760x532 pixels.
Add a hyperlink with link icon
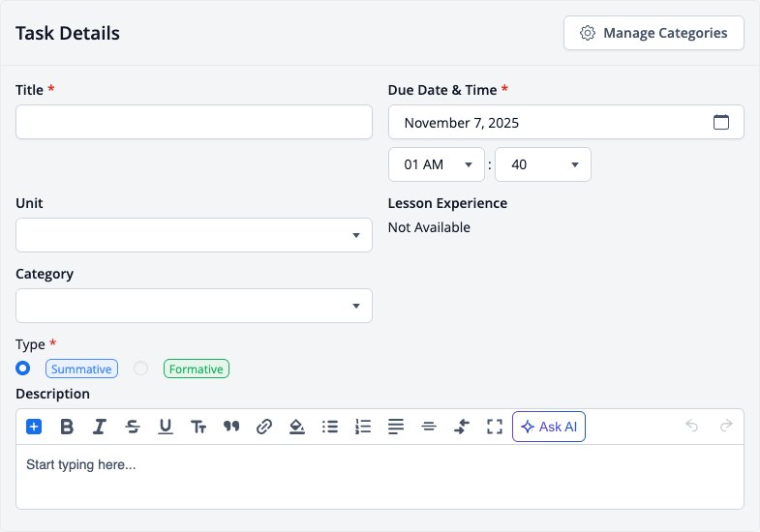264,427
